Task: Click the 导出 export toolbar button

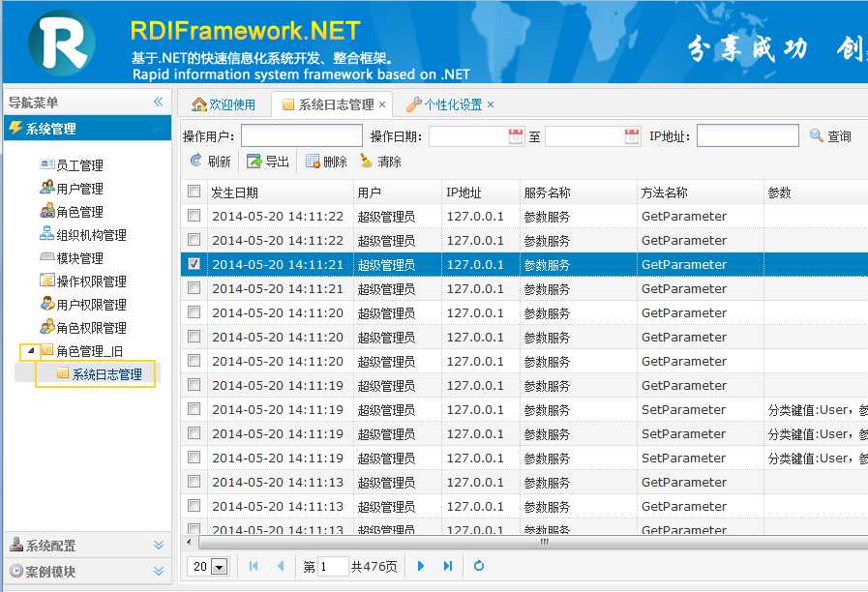Action: click(268, 162)
